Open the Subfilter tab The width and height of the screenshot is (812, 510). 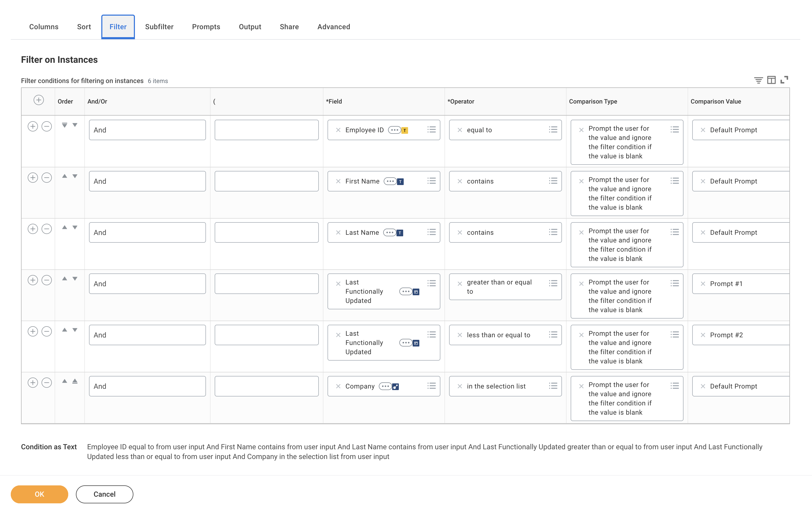159,27
